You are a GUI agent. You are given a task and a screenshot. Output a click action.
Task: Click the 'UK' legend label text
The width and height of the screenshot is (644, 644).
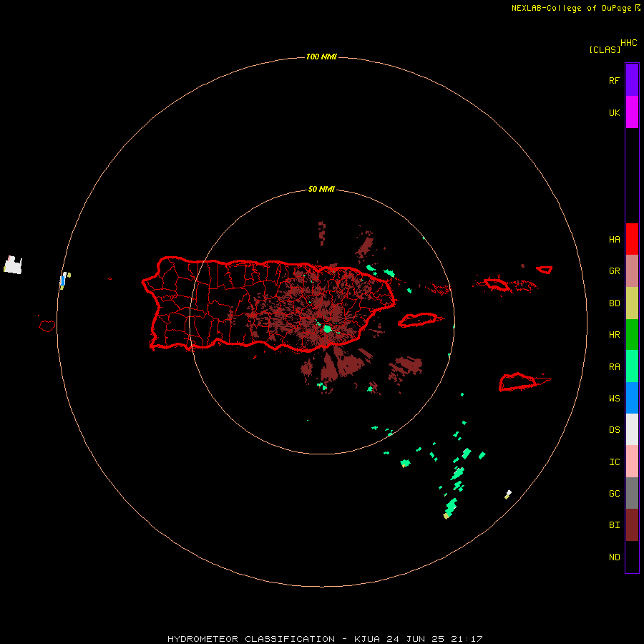coord(615,113)
